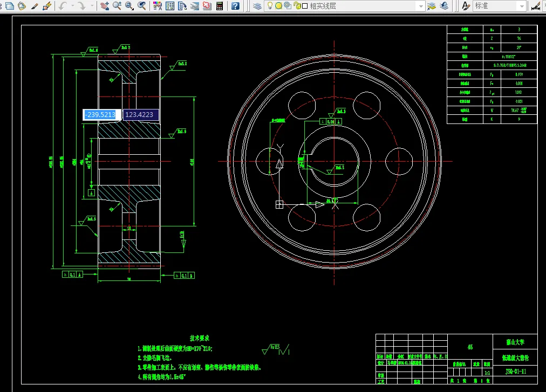Open the Dimension Style icon
Image resolution: width=546 pixels, height=392 pixels.
536,6
